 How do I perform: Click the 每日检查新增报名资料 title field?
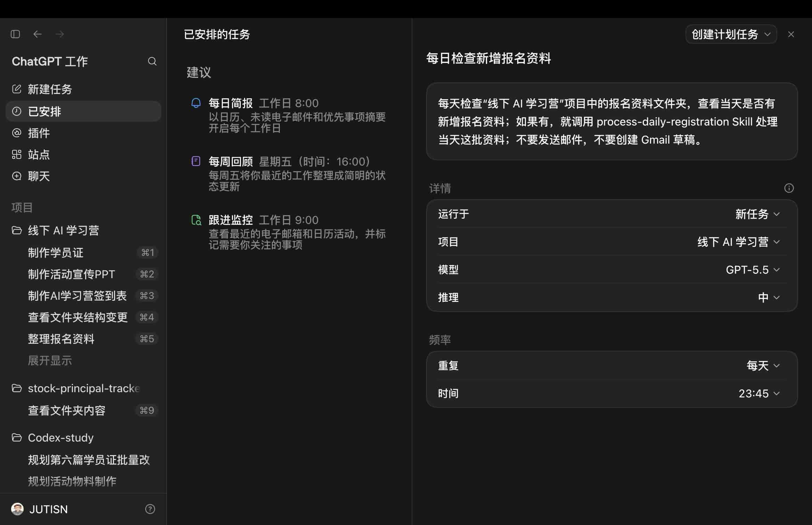[489, 58]
